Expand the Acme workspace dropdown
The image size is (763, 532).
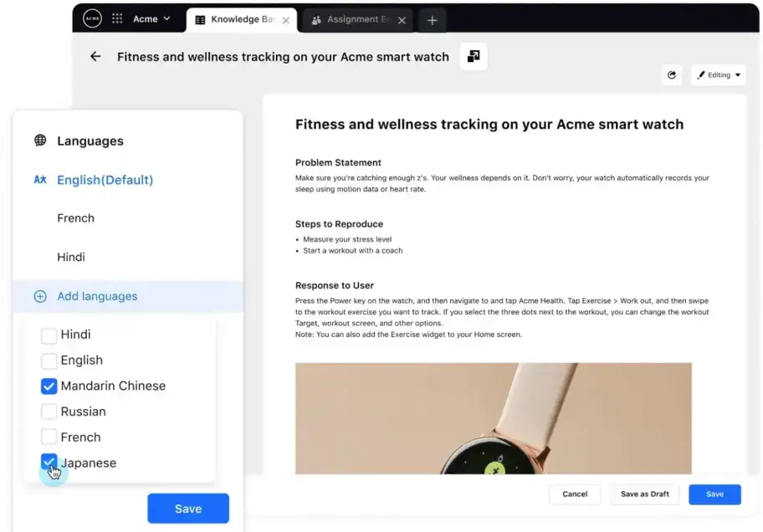pos(151,18)
